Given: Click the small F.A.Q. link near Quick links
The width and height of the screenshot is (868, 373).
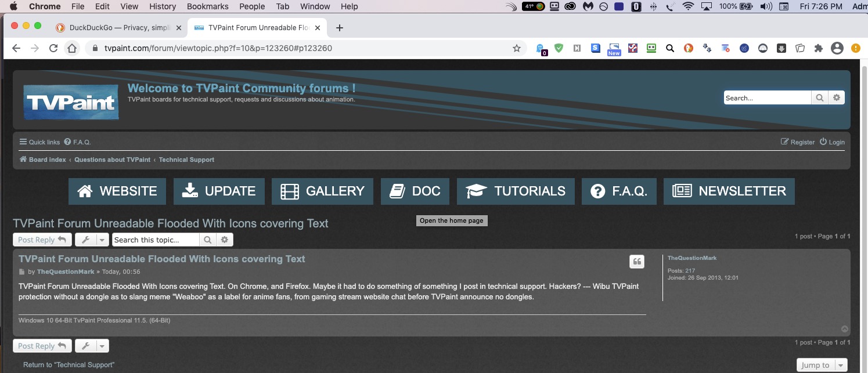Looking at the screenshot, I should tap(78, 142).
